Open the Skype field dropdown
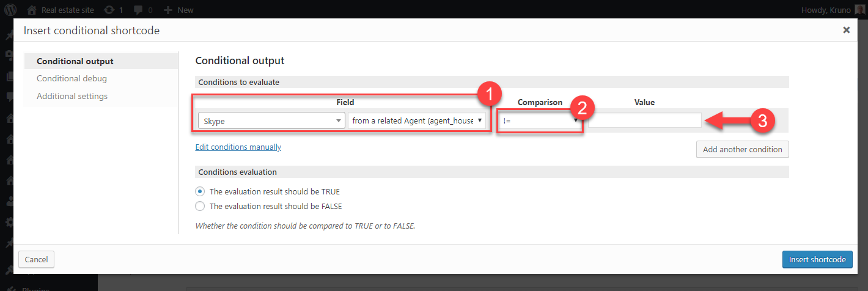The width and height of the screenshot is (868, 291). [271, 121]
